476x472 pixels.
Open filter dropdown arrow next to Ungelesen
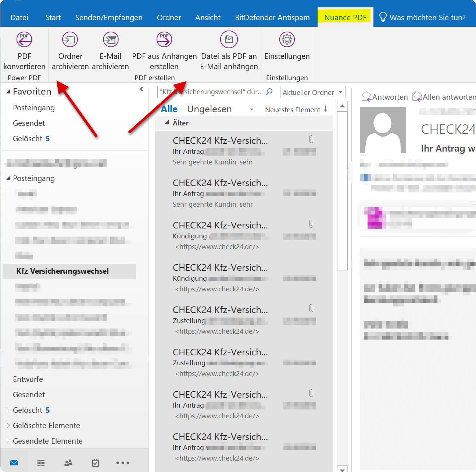pyautogui.click(x=251, y=110)
